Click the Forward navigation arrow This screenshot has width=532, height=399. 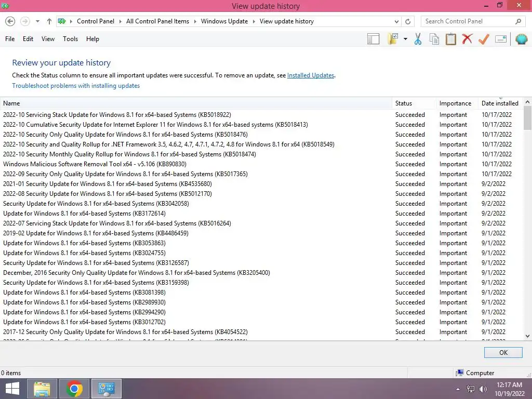25,21
